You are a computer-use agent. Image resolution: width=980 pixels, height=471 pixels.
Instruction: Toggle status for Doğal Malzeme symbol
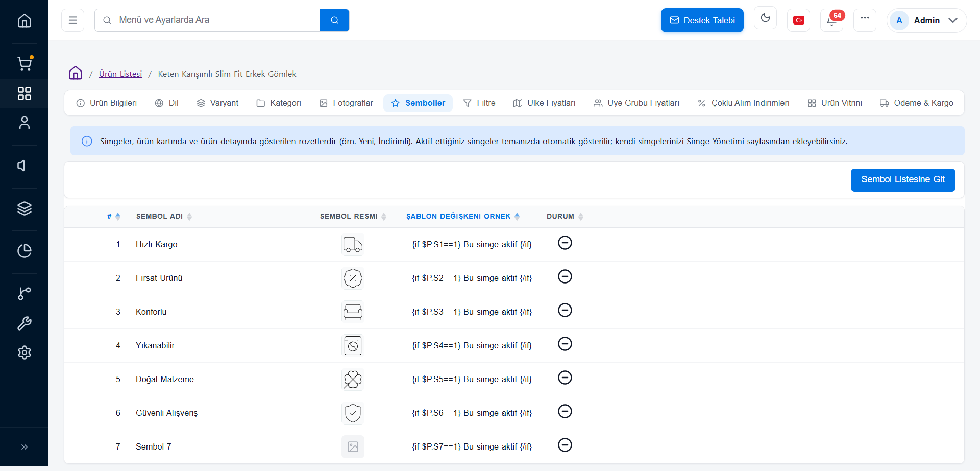coord(565,378)
